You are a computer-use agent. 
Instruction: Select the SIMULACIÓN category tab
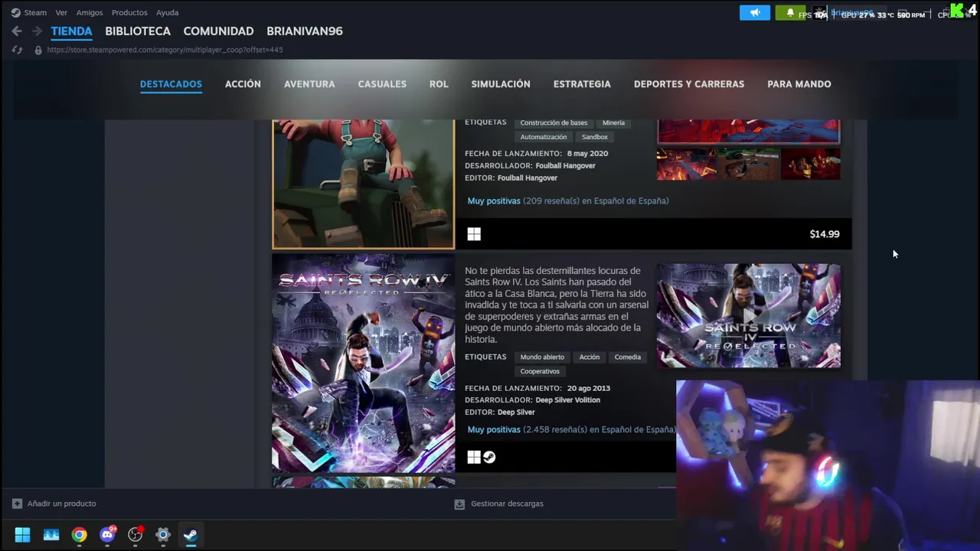[x=501, y=84]
